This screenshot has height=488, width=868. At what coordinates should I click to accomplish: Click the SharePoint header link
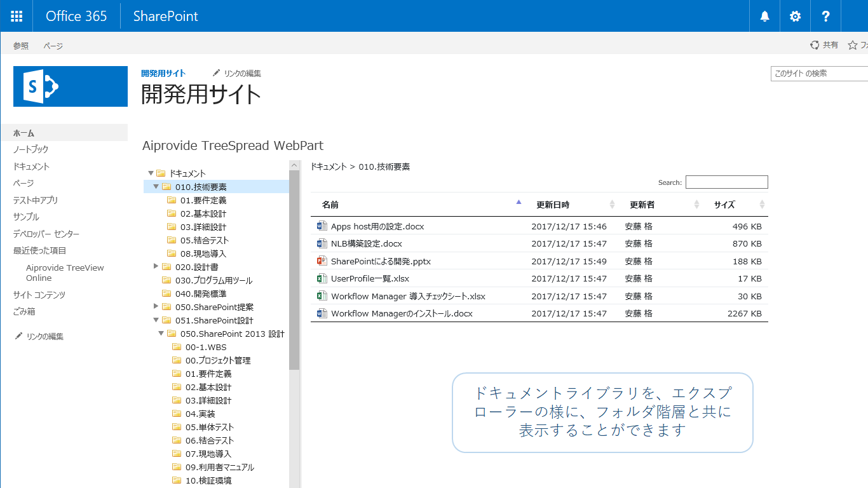click(166, 16)
